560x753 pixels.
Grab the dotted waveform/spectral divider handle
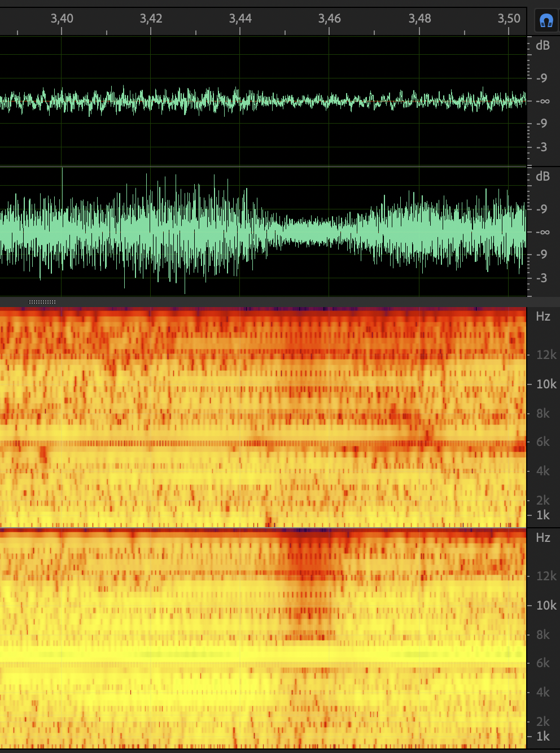(42, 302)
